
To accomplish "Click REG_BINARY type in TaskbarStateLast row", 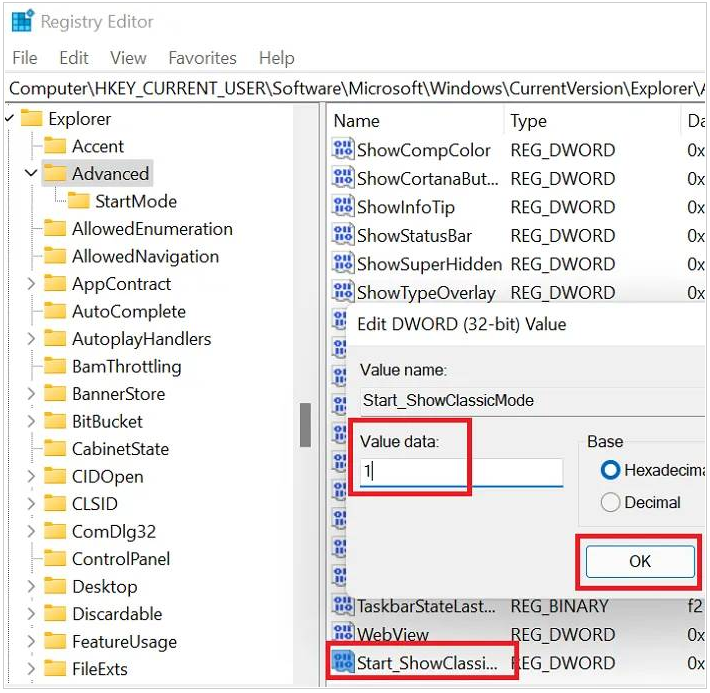I will [x=559, y=606].
